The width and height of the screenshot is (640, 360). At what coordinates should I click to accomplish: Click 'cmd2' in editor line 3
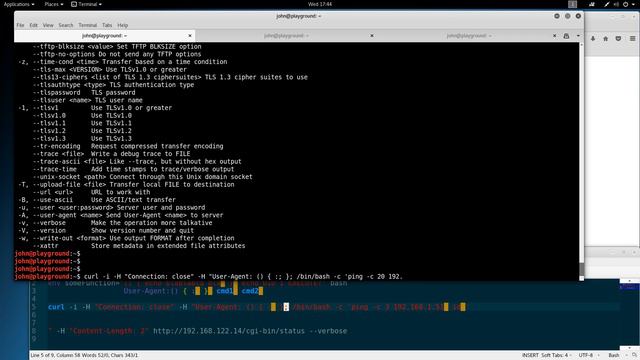coord(250,291)
